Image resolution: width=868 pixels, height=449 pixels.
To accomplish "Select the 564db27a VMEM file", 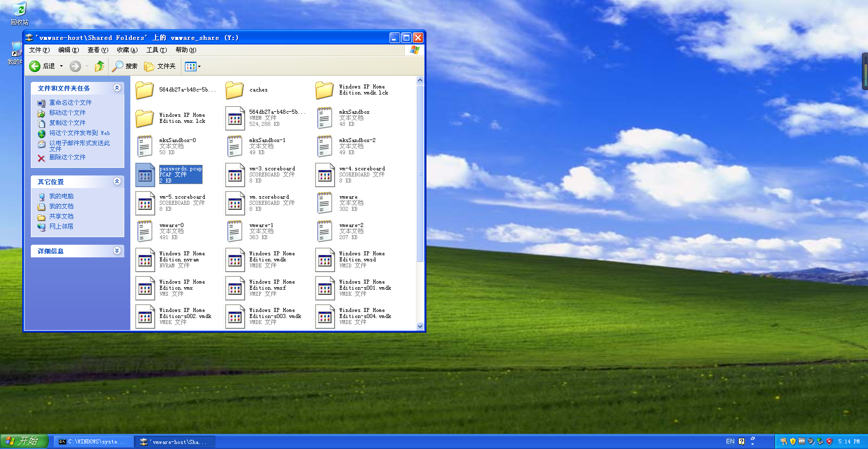I will (266, 118).
